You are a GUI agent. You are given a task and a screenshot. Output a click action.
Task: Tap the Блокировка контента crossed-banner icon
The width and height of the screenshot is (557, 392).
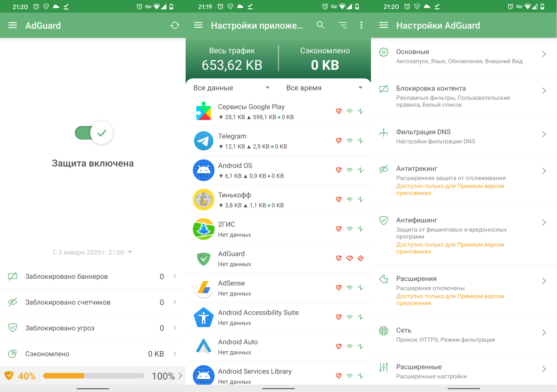coord(383,89)
